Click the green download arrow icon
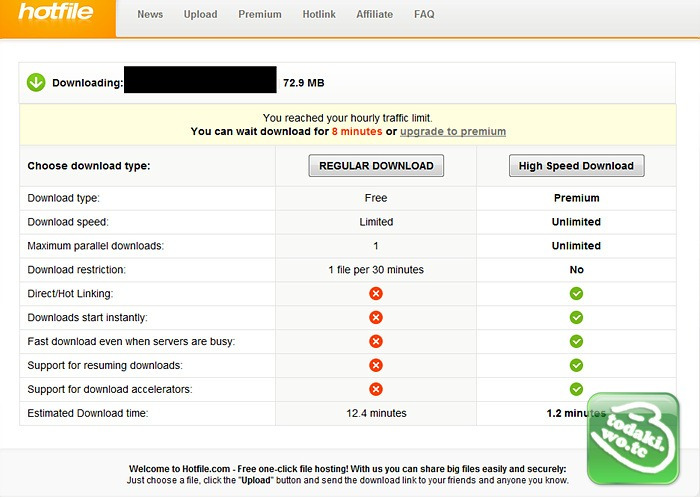700x497 pixels. pyautogui.click(x=36, y=82)
